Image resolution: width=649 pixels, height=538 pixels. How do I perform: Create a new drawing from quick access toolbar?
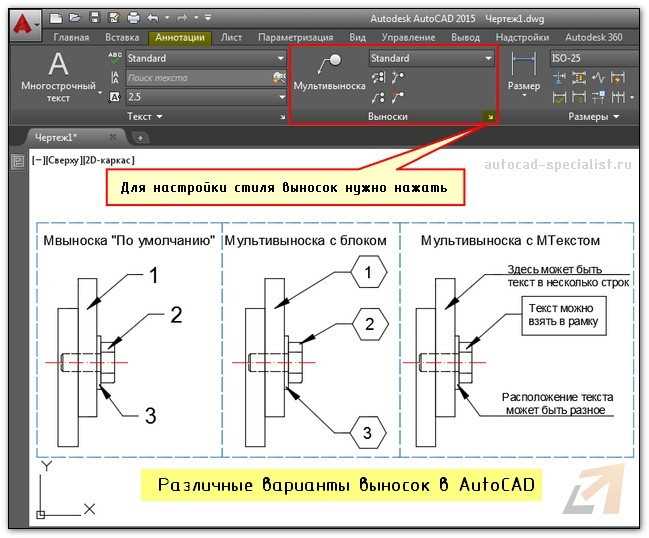click(56, 18)
